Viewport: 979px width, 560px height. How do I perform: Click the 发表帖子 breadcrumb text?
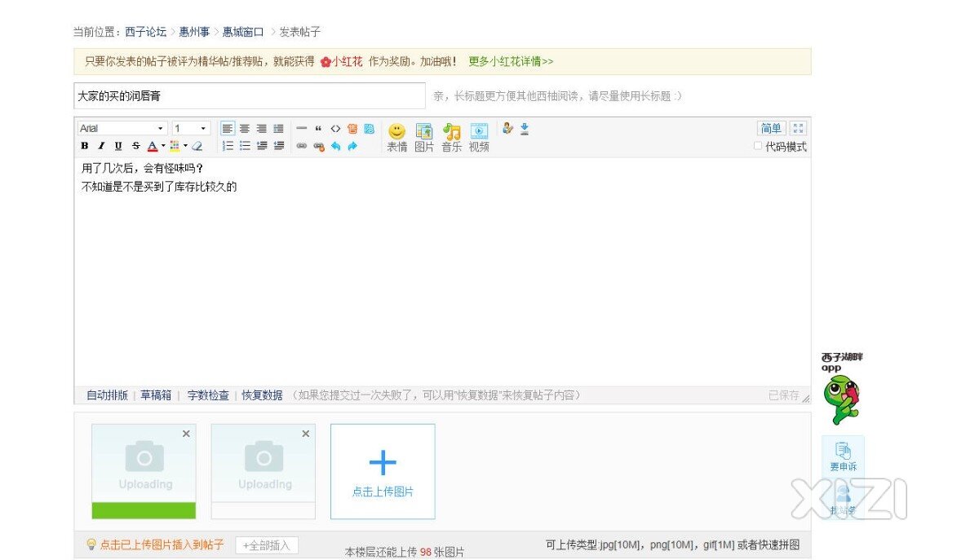click(x=300, y=32)
